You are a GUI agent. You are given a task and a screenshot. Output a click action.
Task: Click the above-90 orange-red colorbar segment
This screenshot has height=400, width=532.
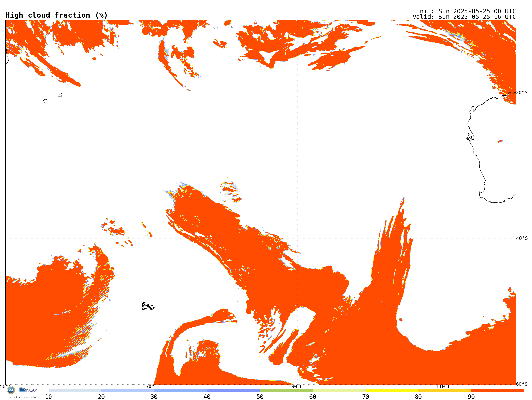[x=498, y=391]
